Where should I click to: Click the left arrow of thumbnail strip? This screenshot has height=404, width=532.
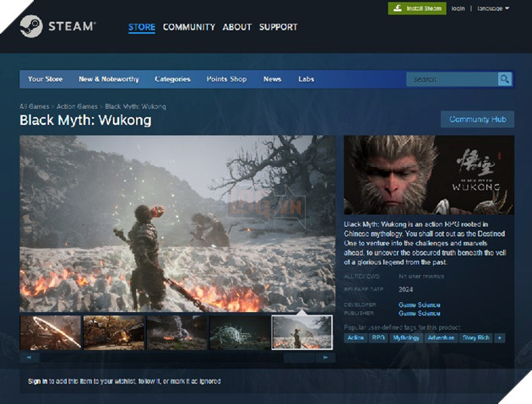pyautogui.click(x=30, y=358)
